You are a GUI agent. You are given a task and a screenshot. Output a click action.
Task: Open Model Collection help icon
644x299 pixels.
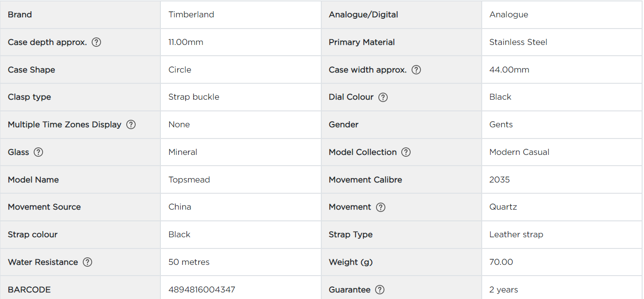point(406,152)
